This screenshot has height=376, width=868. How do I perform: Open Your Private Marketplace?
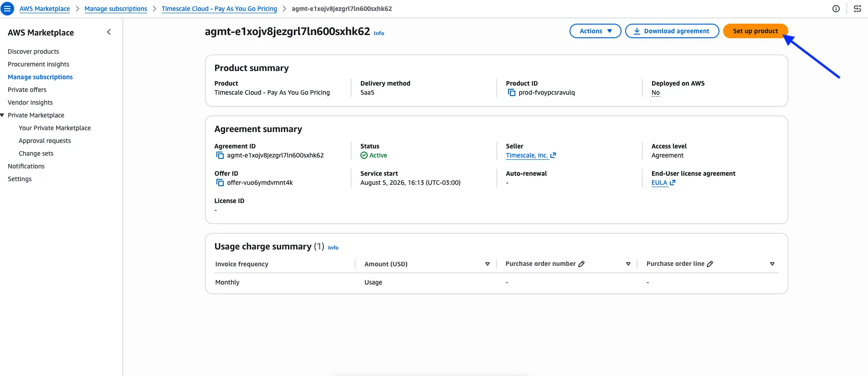coord(55,128)
